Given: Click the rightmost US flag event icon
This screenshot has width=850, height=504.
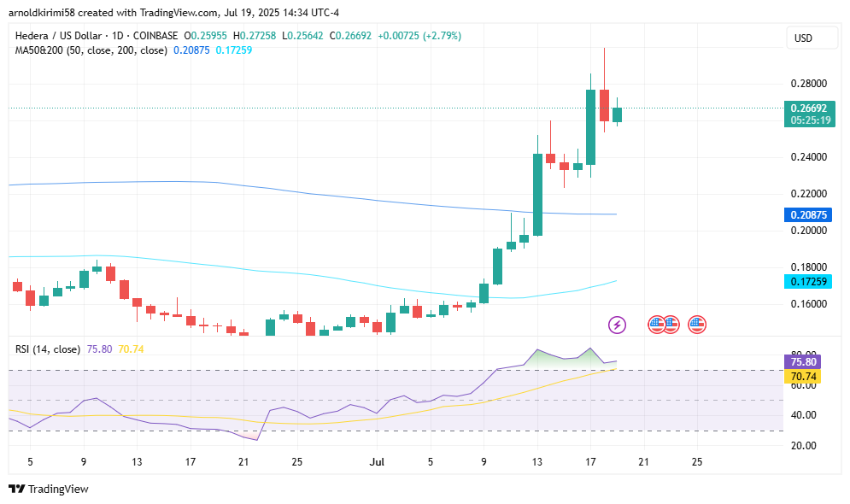Looking at the screenshot, I should tap(697, 325).
